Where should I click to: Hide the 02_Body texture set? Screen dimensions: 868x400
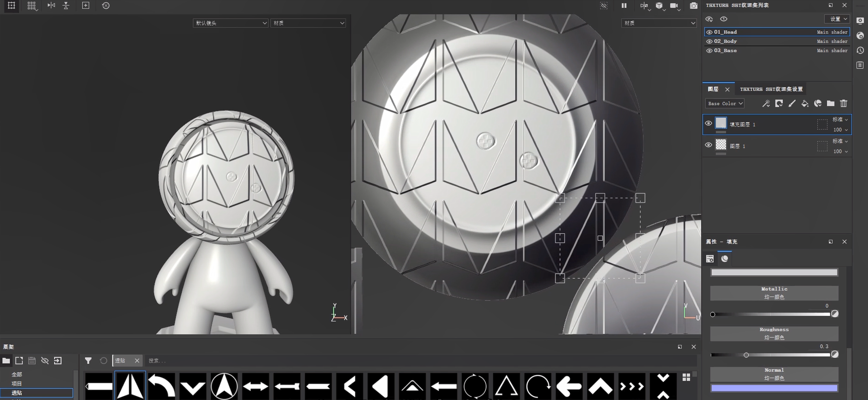pyautogui.click(x=709, y=41)
